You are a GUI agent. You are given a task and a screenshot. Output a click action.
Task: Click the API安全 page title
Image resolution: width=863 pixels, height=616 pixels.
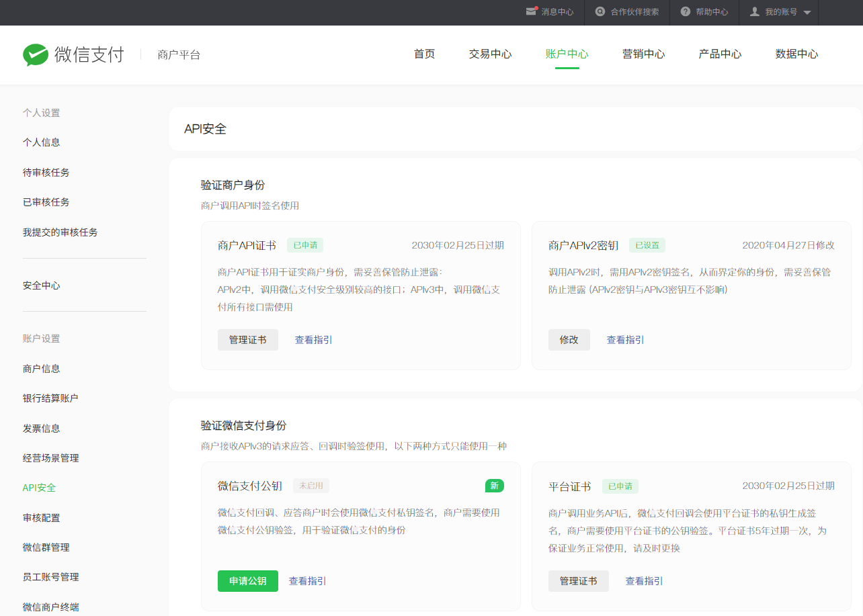(206, 129)
